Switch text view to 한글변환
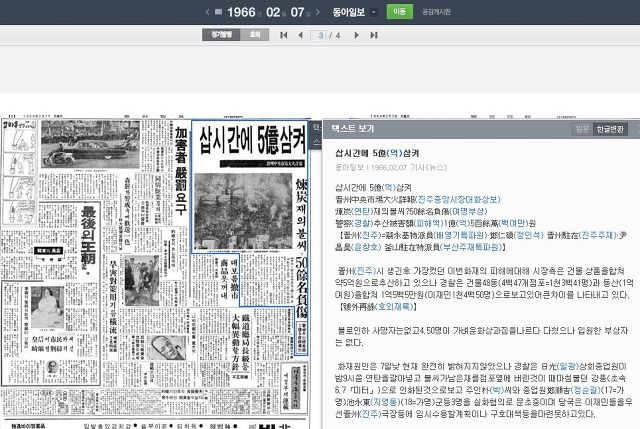 (610, 129)
